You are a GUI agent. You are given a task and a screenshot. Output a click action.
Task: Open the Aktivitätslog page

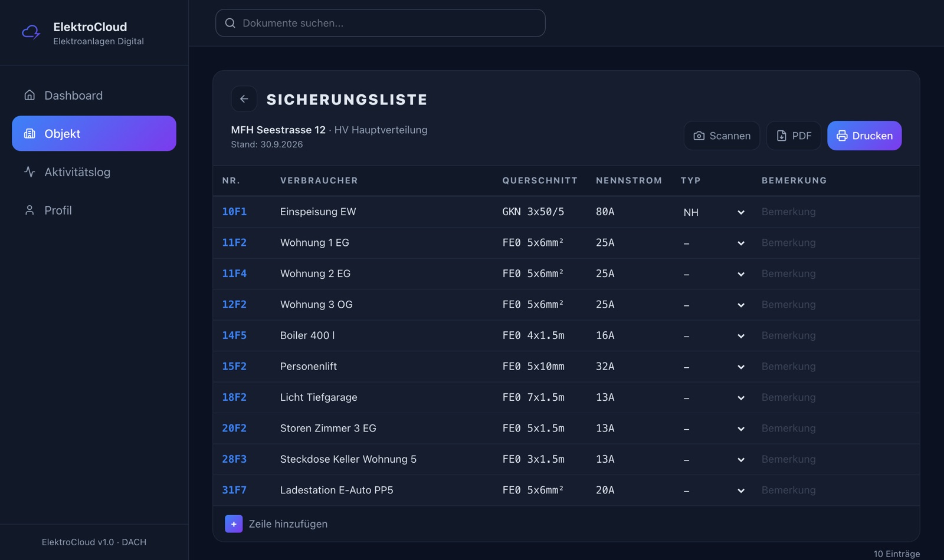pos(94,172)
